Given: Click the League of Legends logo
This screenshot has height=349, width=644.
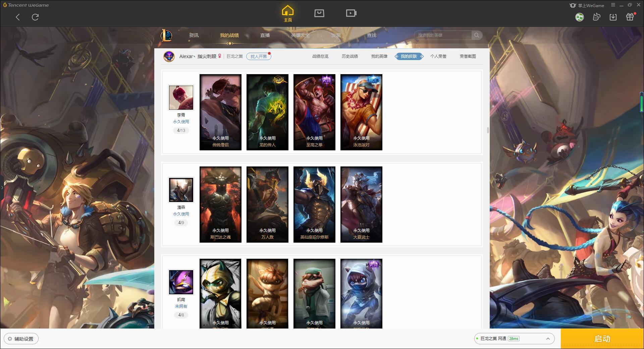Looking at the screenshot, I should coord(166,35).
